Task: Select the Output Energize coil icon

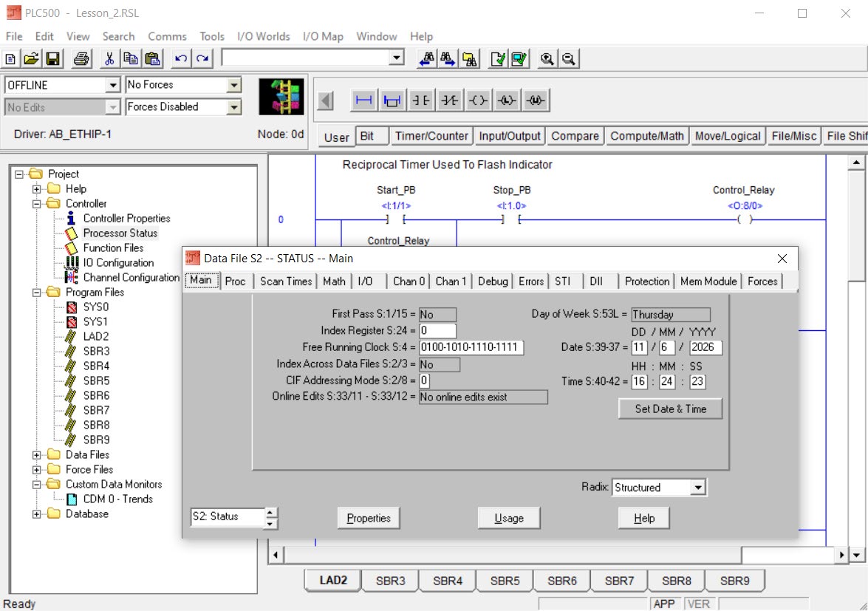Action: pos(478,100)
